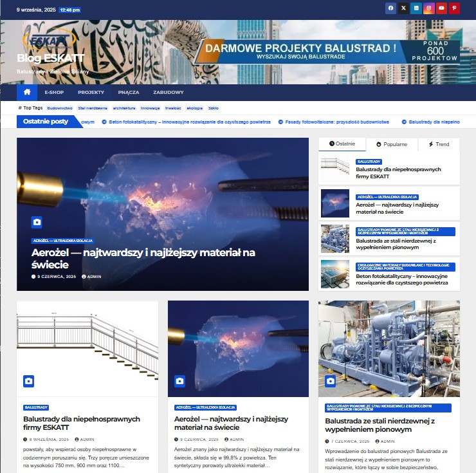
Task: Select the Budownictwo top tag
Action: (x=60, y=108)
